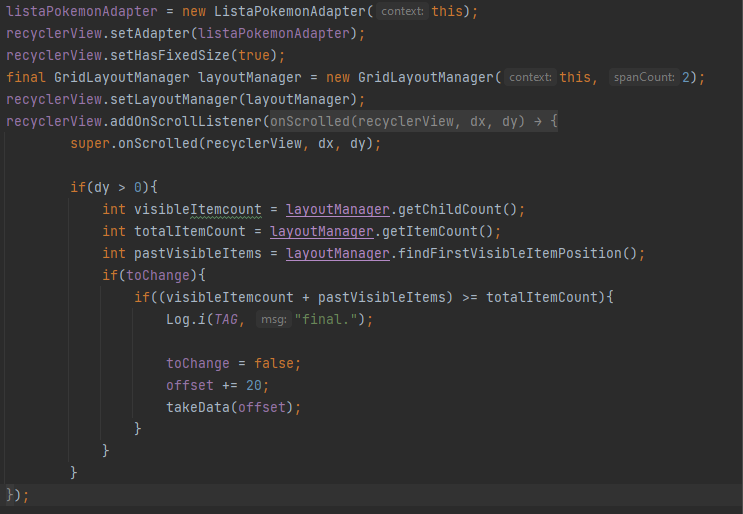Click the "Log.i" call
The width and height of the screenshot is (743, 514).
point(185,319)
